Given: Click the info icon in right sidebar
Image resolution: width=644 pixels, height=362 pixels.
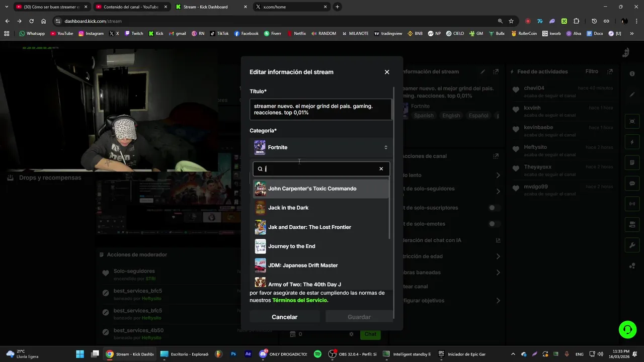Looking at the screenshot, I should tap(632, 74).
